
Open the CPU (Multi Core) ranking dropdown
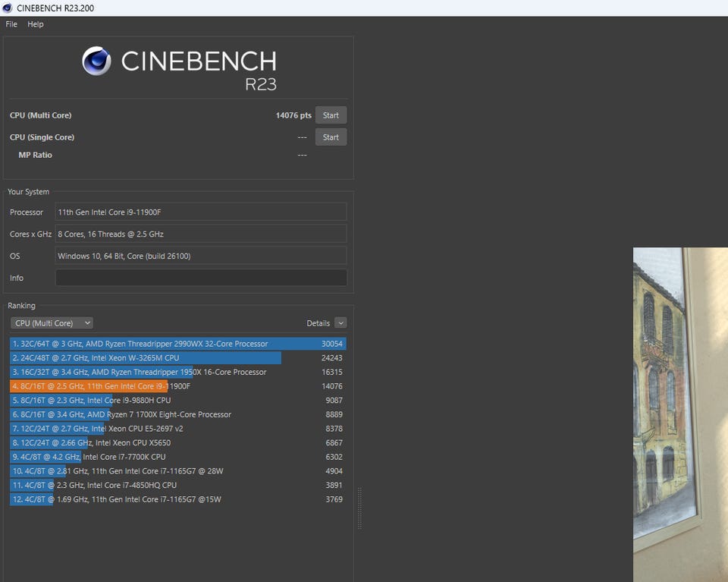click(x=52, y=322)
